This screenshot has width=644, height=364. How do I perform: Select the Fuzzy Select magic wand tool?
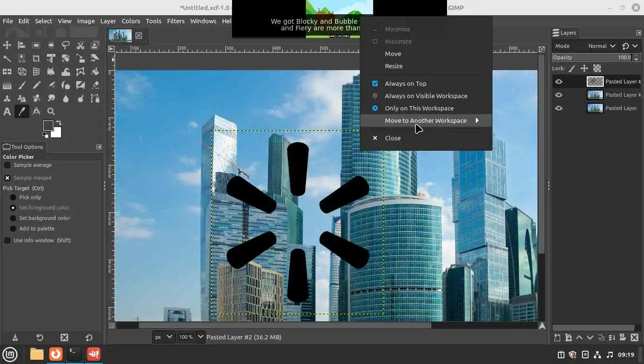[x=7, y=58]
